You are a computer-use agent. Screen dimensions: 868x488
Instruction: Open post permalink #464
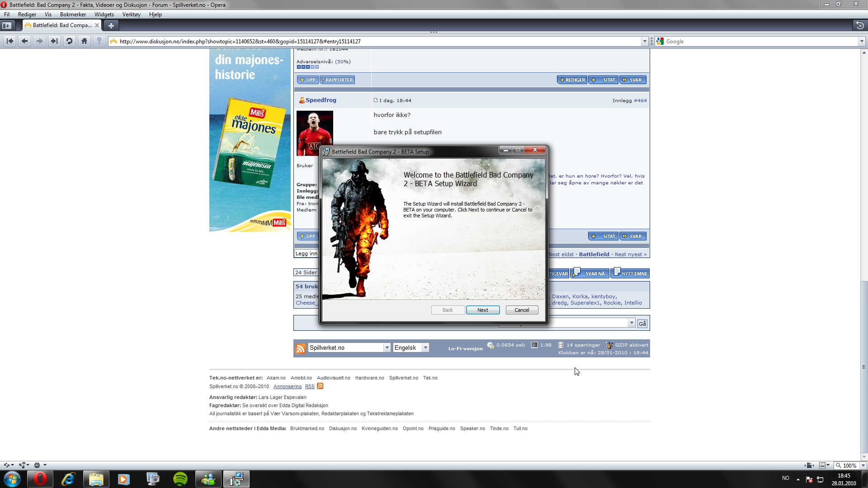tap(640, 100)
